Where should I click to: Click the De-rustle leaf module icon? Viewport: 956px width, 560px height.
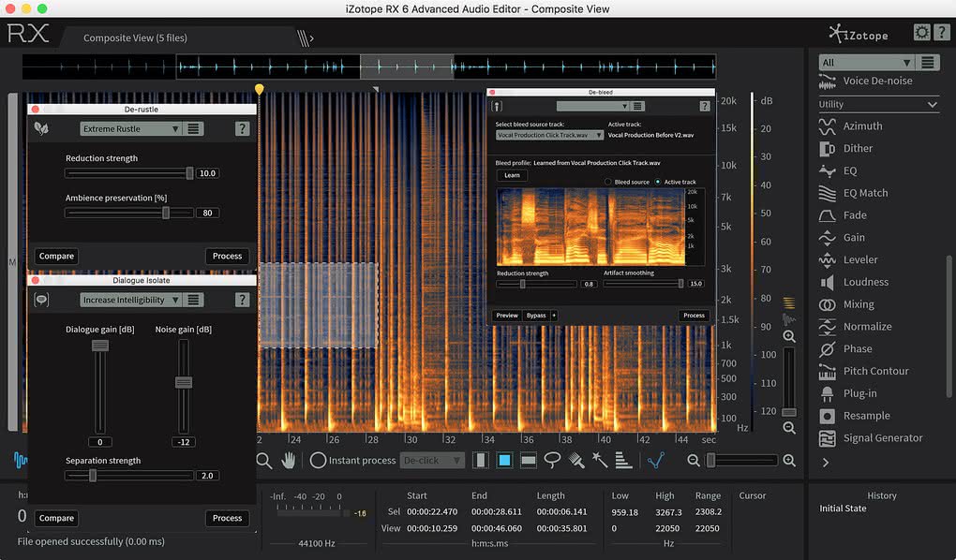pyautogui.click(x=41, y=128)
